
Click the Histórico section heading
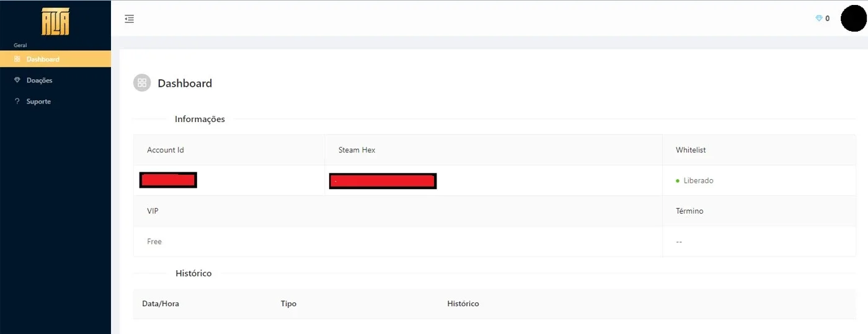193,273
